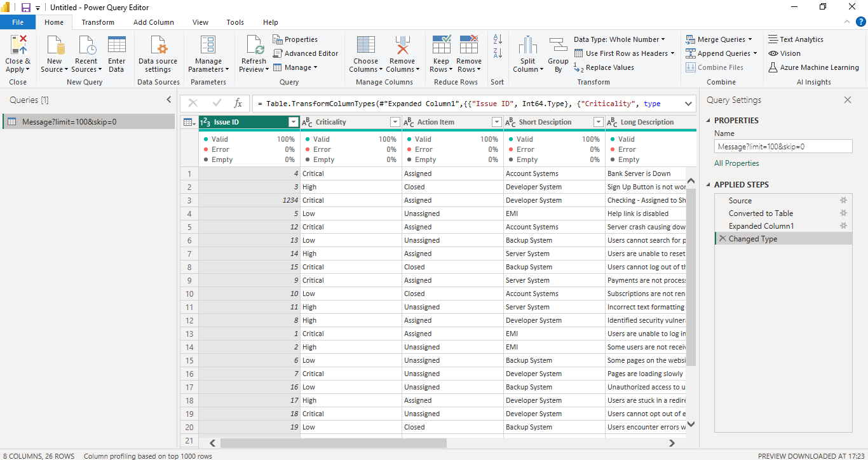Screen dimensions: 868x460
Task: Open the Issue ID column filter dropdown
Action: click(x=293, y=121)
